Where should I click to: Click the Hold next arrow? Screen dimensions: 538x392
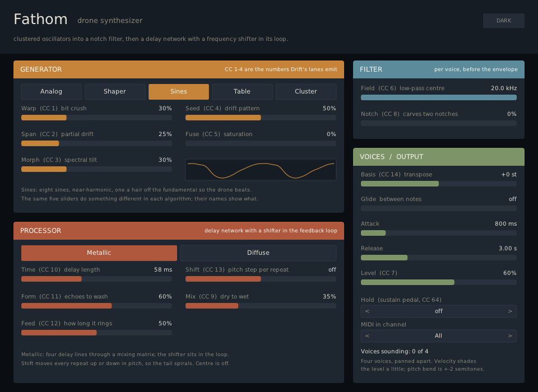tap(510, 311)
